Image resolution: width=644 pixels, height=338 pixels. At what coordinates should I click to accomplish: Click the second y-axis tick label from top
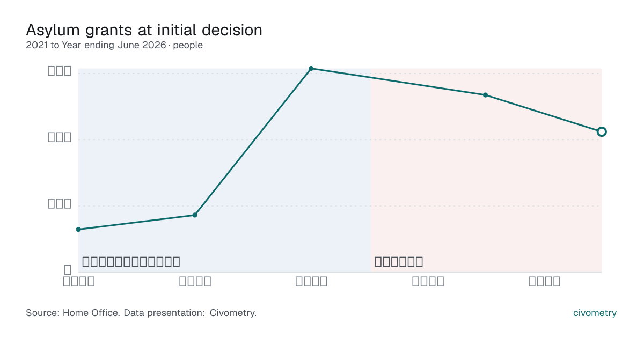tap(60, 137)
